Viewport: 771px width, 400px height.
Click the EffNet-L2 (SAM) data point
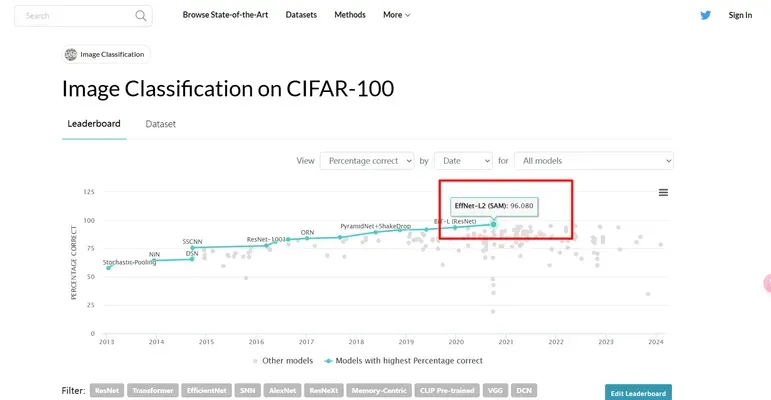(493, 224)
